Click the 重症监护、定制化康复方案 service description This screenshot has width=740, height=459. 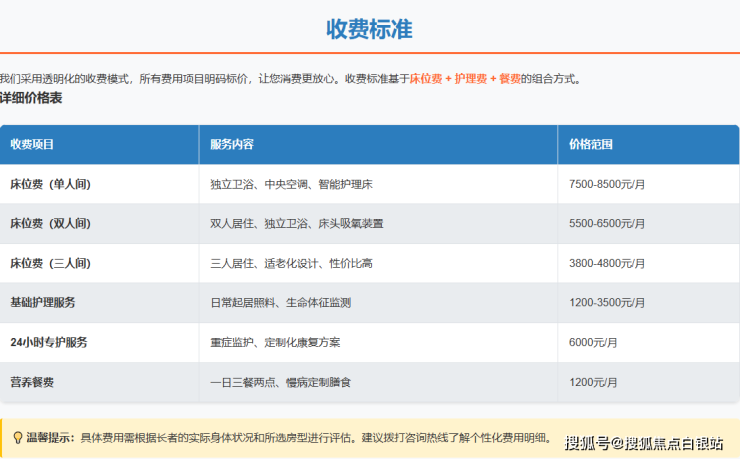[275, 343]
